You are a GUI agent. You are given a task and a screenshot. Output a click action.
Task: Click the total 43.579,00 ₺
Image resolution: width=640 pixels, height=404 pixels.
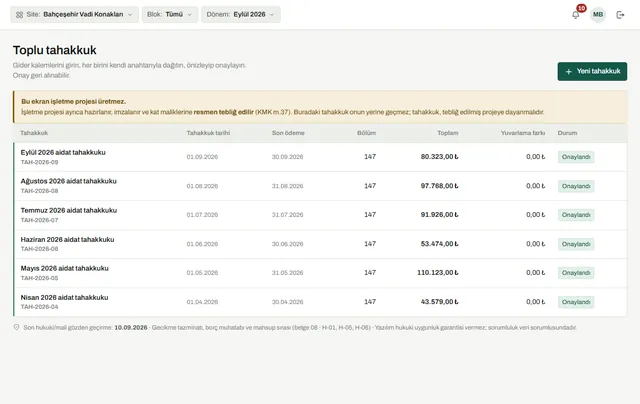coord(440,302)
